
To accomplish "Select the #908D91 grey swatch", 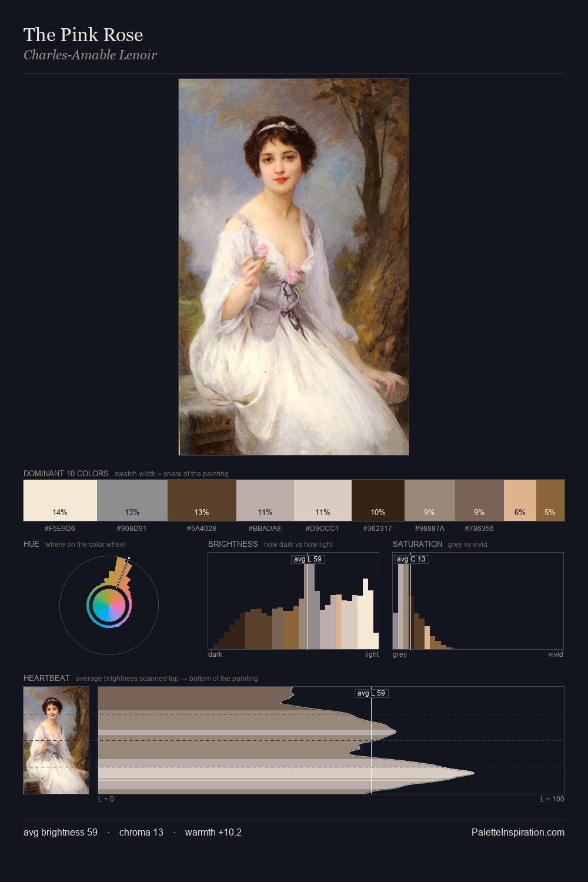I will [132, 500].
